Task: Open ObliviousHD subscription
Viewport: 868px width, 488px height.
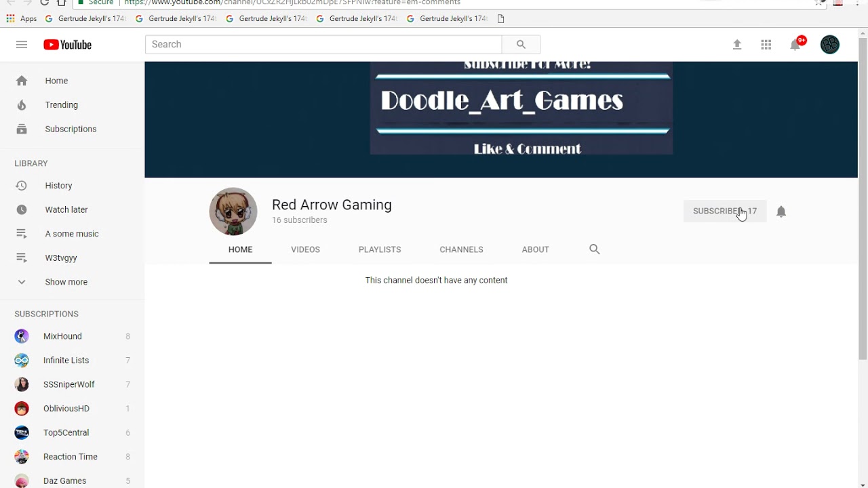Action: coord(72,409)
